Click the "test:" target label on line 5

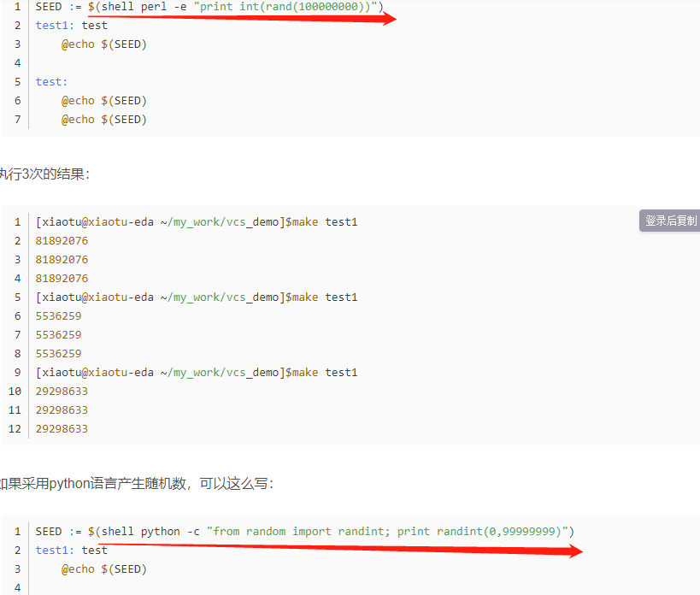click(51, 81)
